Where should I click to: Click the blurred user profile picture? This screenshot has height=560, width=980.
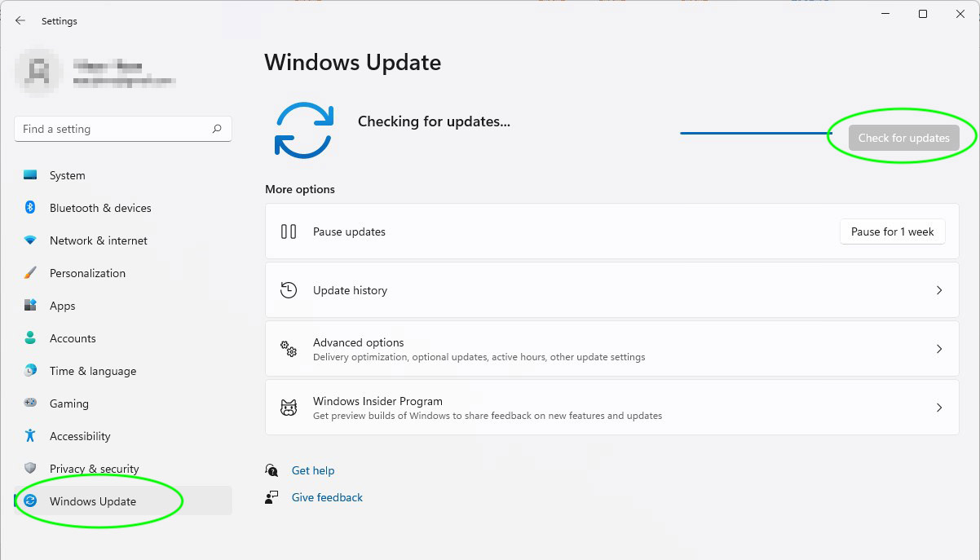click(x=39, y=71)
